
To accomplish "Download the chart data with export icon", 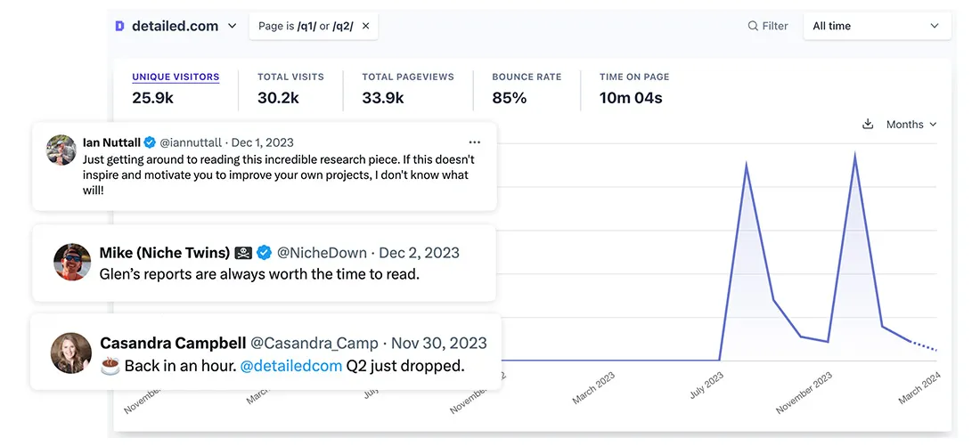I will coord(868,125).
